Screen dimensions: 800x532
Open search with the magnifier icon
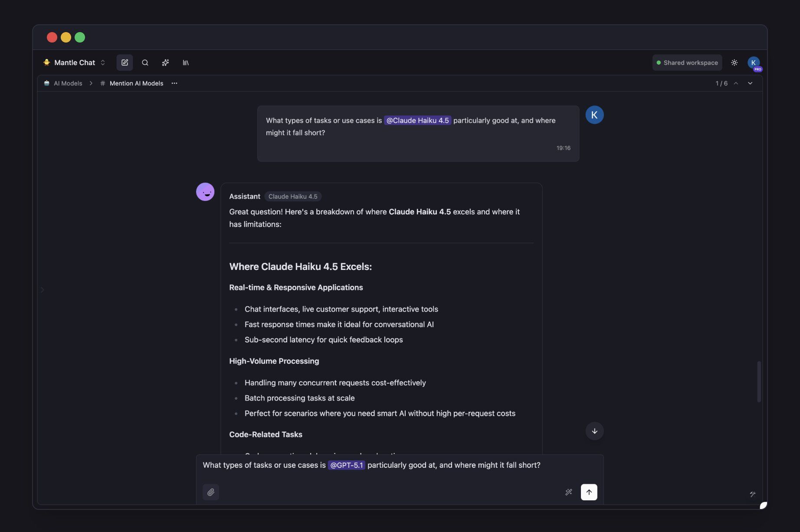[145, 62]
